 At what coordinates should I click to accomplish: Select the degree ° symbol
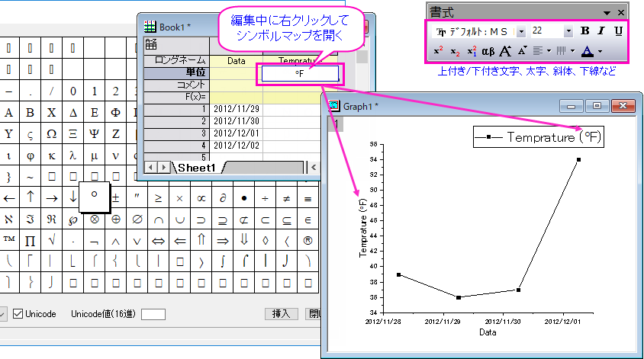95,197
